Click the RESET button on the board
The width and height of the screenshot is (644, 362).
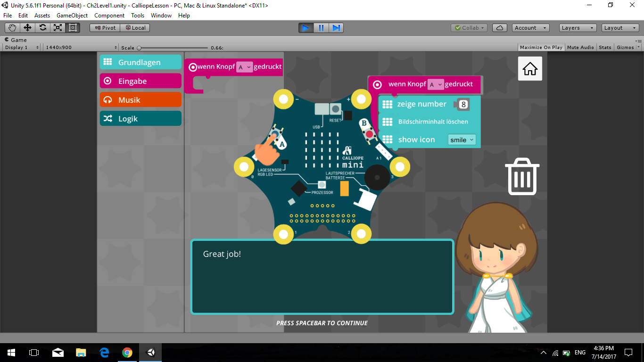(335, 109)
